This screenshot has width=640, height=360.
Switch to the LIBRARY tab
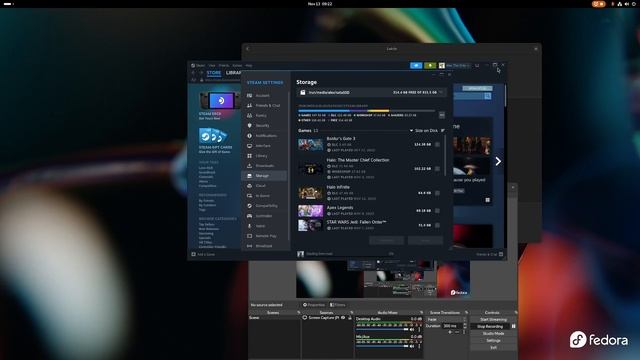234,73
